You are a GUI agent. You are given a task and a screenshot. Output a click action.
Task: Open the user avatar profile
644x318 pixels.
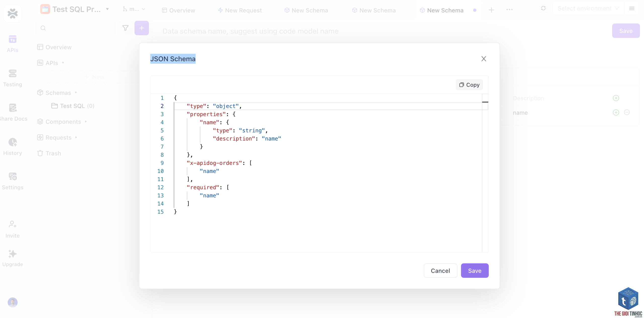(13, 302)
